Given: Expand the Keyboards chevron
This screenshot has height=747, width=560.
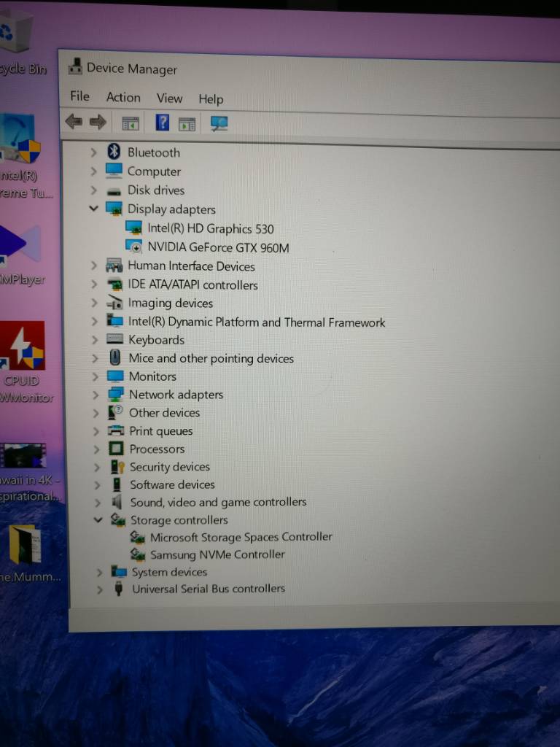Looking at the screenshot, I should tap(95, 340).
